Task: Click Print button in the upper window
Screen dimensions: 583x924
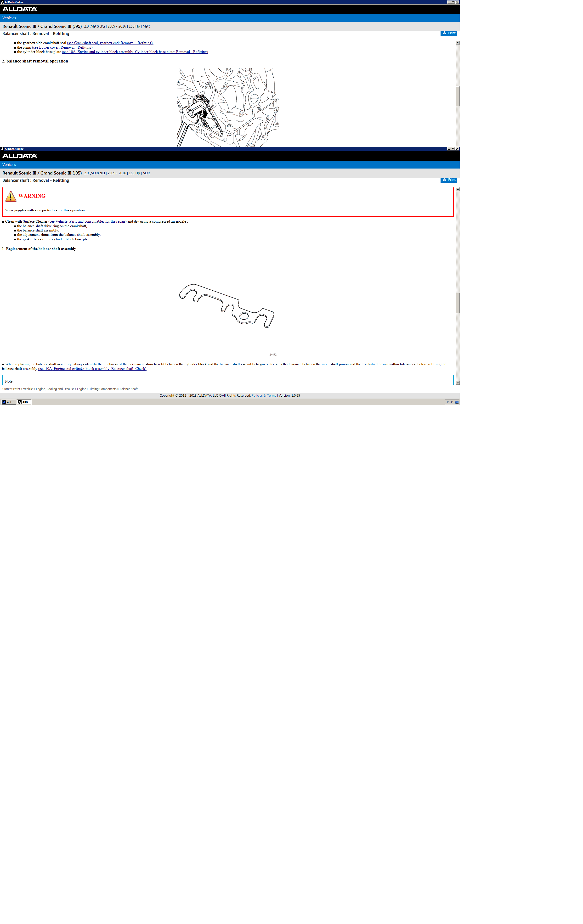Action: 449,33
